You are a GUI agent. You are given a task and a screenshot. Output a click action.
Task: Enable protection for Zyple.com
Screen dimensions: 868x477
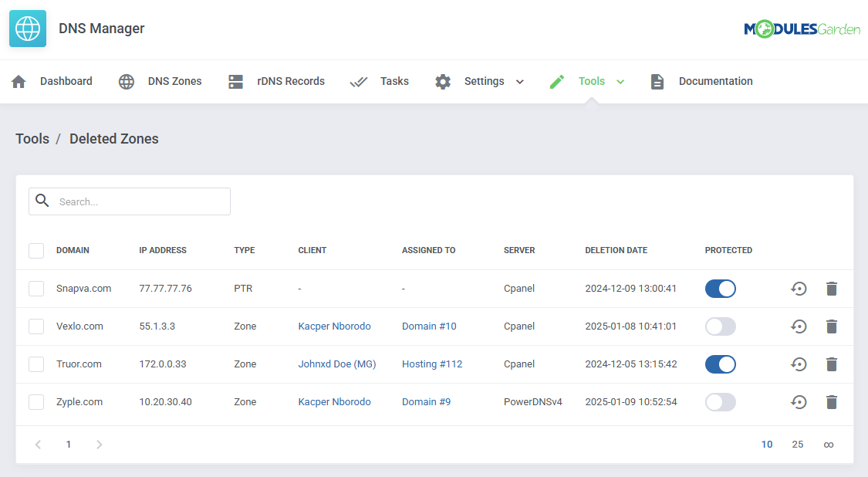[x=720, y=401]
